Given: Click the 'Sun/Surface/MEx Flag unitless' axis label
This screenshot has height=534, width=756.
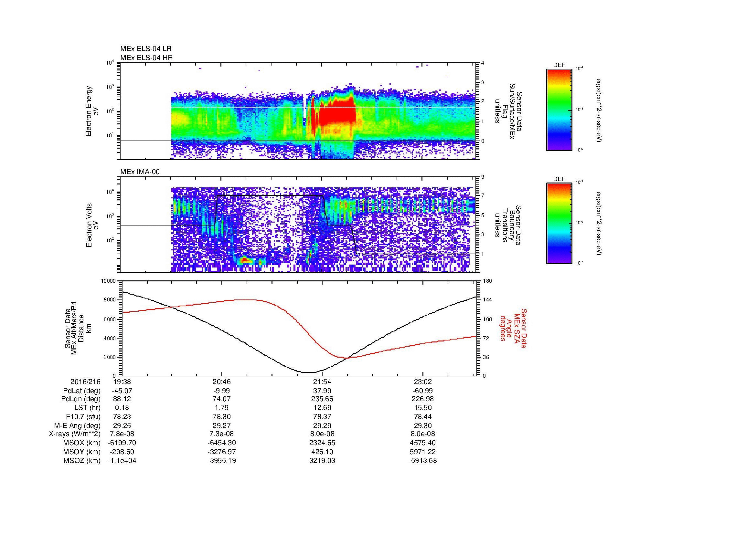Looking at the screenshot, I should 508,111.
